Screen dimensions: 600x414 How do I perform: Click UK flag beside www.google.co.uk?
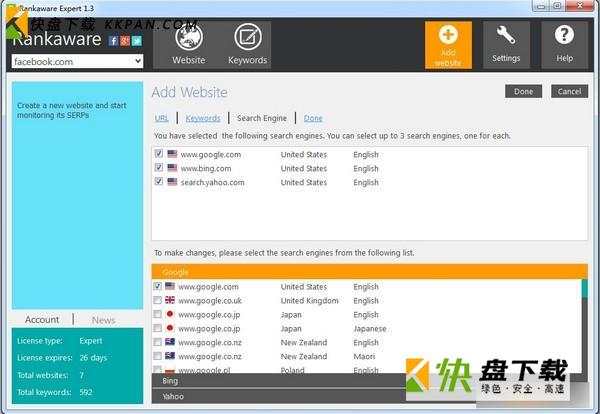[x=170, y=300]
